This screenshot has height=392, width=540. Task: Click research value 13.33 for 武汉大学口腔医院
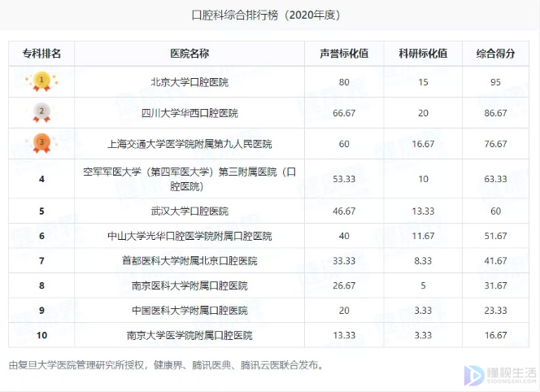click(423, 211)
